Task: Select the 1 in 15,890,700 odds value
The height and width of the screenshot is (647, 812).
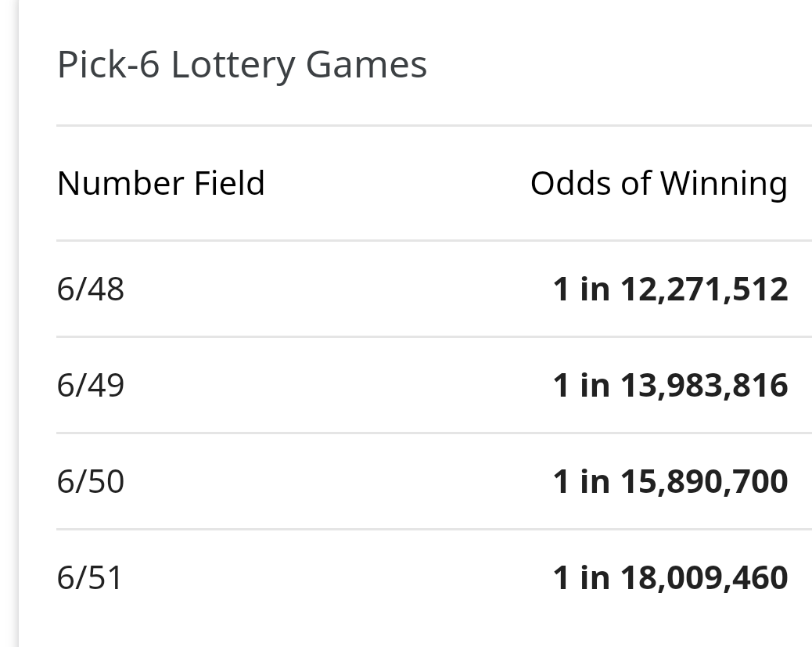Action: [670, 482]
